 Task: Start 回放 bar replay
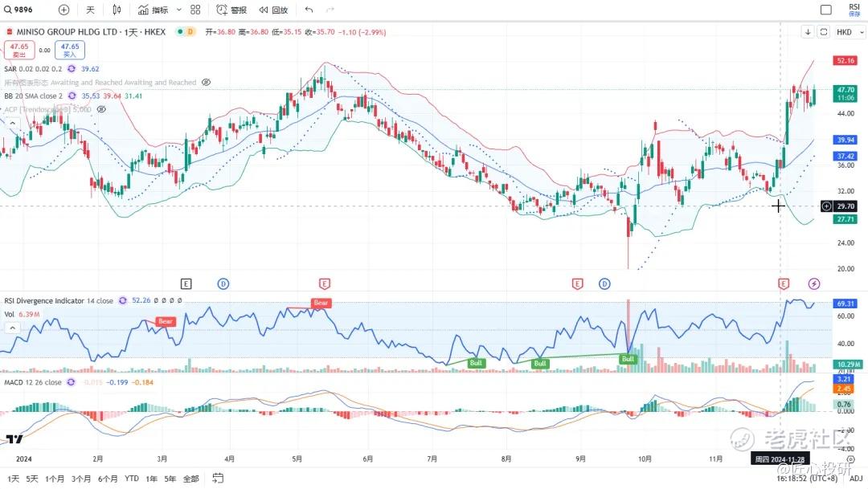click(273, 10)
